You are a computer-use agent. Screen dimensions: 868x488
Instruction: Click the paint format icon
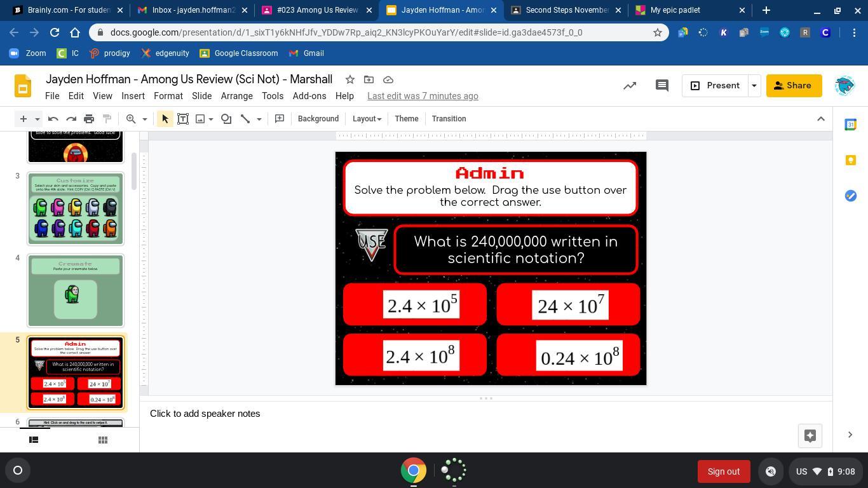[x=107, y=119]
